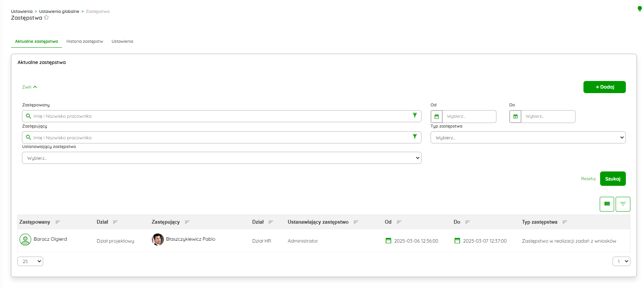Image resolution: width=644 pixels, height=288 pixels.
Task: Expand the Ustanawiający zastępstwo dropdown
Action: tap(221, 158)
